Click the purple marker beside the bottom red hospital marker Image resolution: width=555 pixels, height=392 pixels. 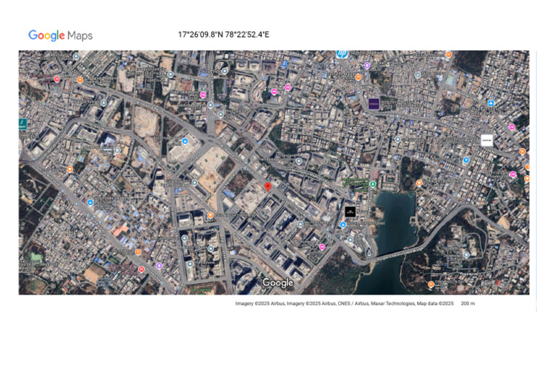(x=159, y=266)
